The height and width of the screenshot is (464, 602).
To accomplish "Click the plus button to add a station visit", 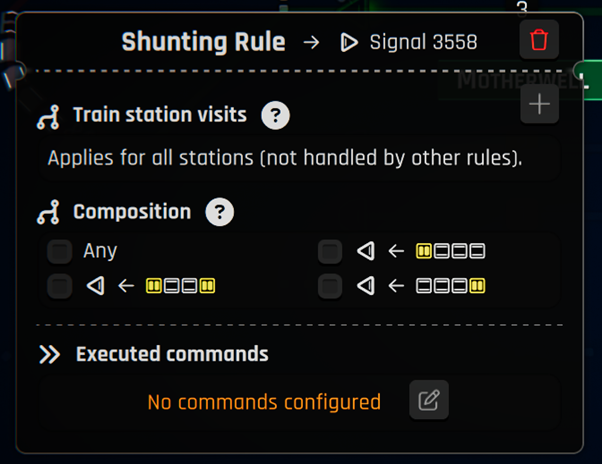I will pos(539,104).
